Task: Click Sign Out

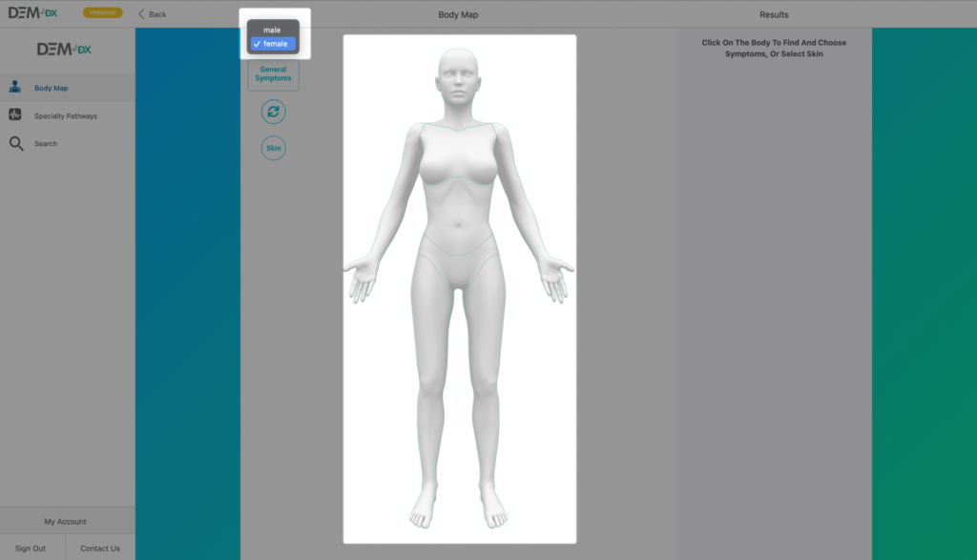Action: click(31, 549)
